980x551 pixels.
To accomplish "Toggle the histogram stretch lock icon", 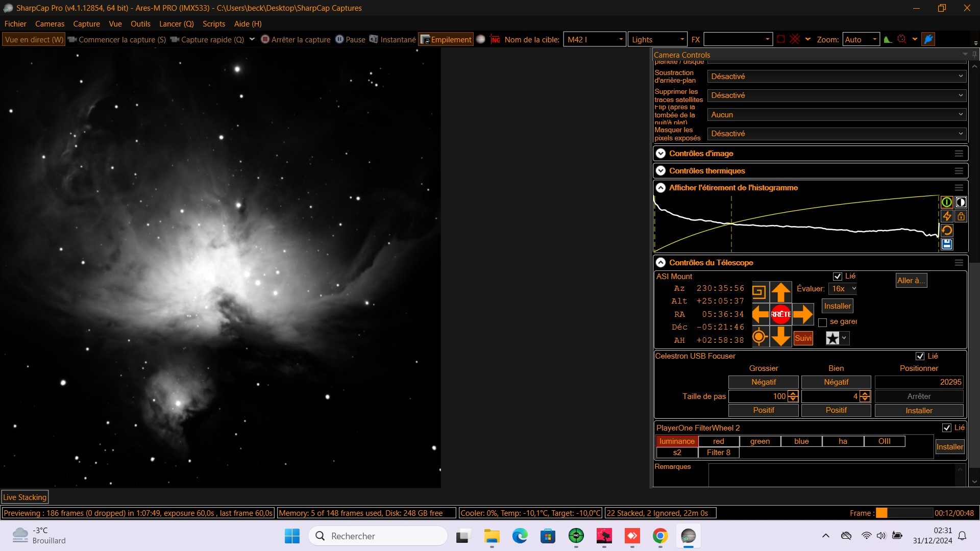I will [x=961, y=216].
